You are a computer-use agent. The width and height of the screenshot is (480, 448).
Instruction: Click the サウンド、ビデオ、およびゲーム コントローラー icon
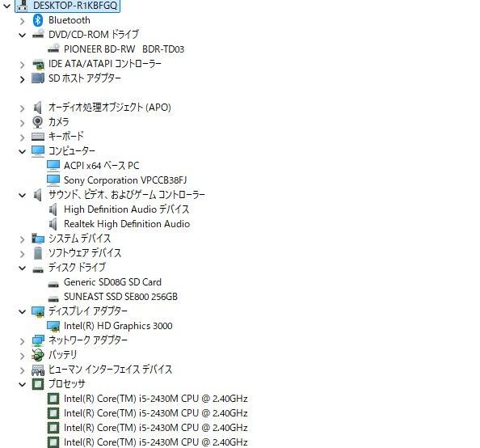(38, 195)
